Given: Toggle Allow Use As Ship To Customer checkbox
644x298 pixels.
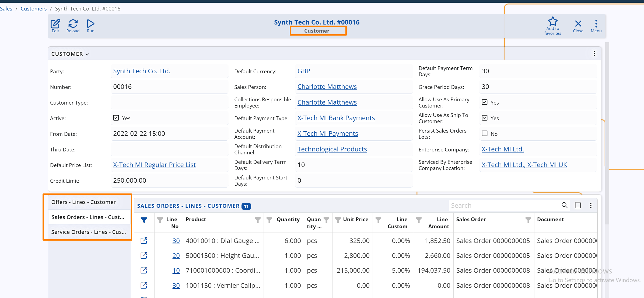Looking at the screenshot, I should point(485,118).
